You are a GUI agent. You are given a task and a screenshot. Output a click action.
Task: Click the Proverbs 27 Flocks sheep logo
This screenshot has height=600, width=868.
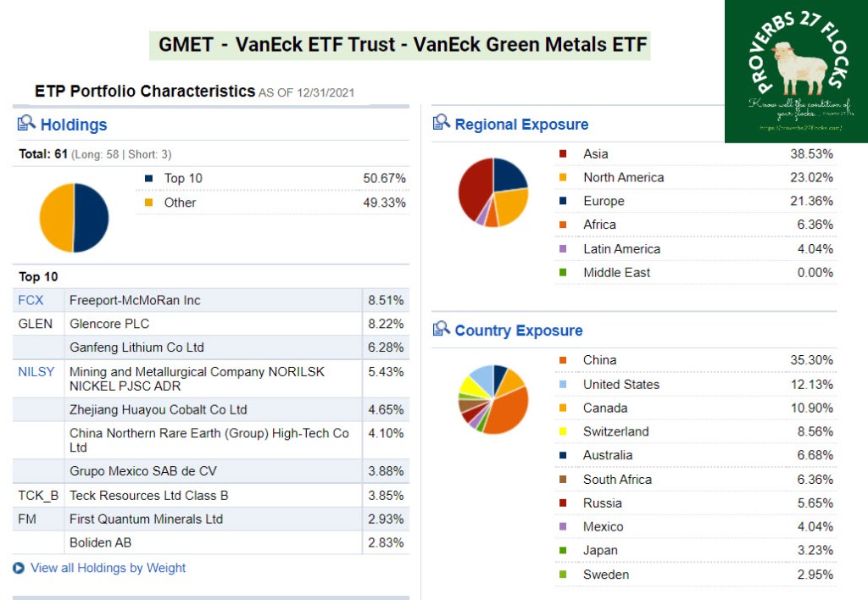click(795, 71)
